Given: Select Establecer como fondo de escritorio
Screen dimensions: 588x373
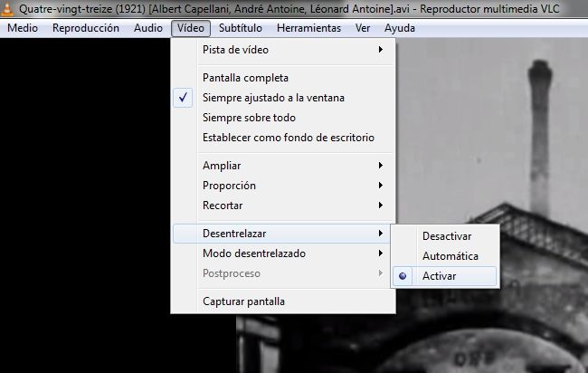Looking at the screenshot, I should [x=283, y=138].
